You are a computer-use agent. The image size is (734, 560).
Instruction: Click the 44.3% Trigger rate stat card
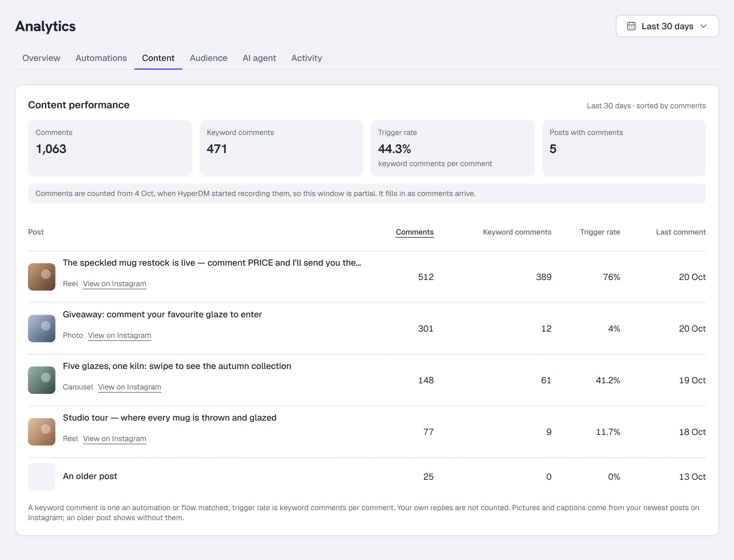click(453, 148)
